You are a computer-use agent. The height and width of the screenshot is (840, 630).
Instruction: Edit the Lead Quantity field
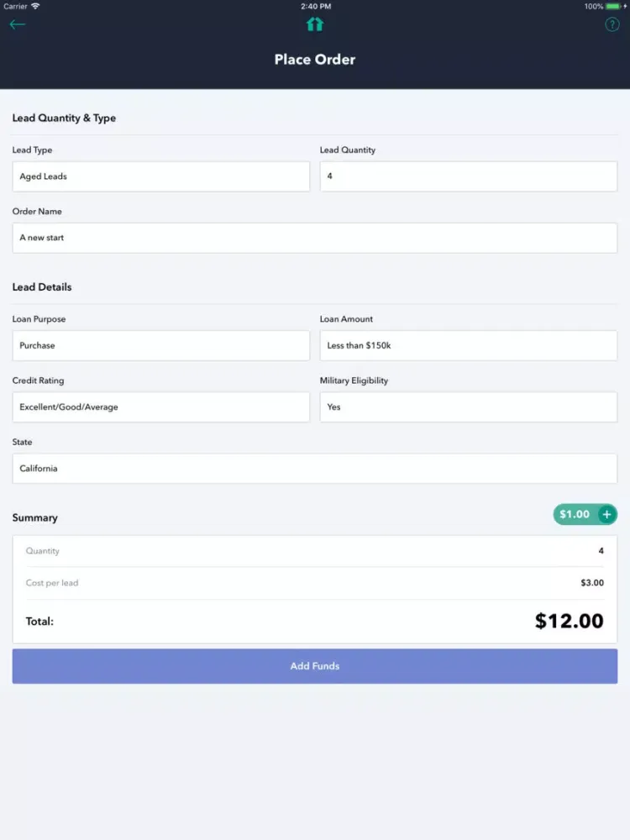468,176
